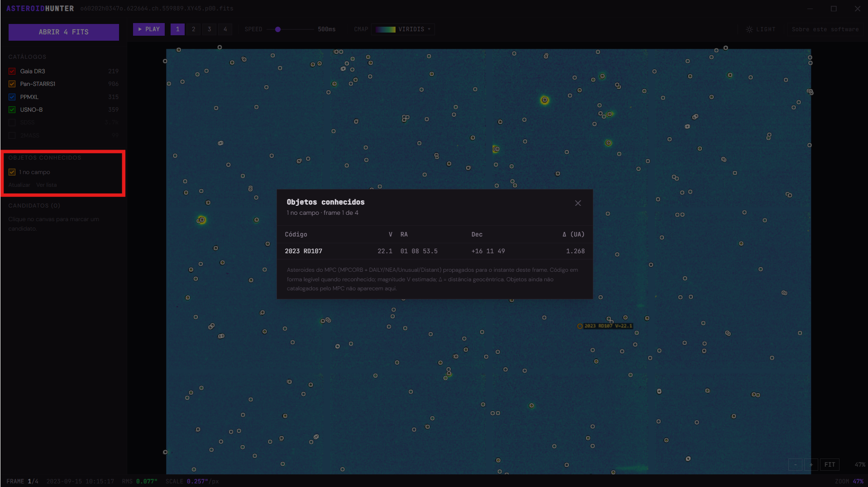868x487 pixels.
Task: Click the 2023 RD107 marker on canvas
Action: point(580,326)
